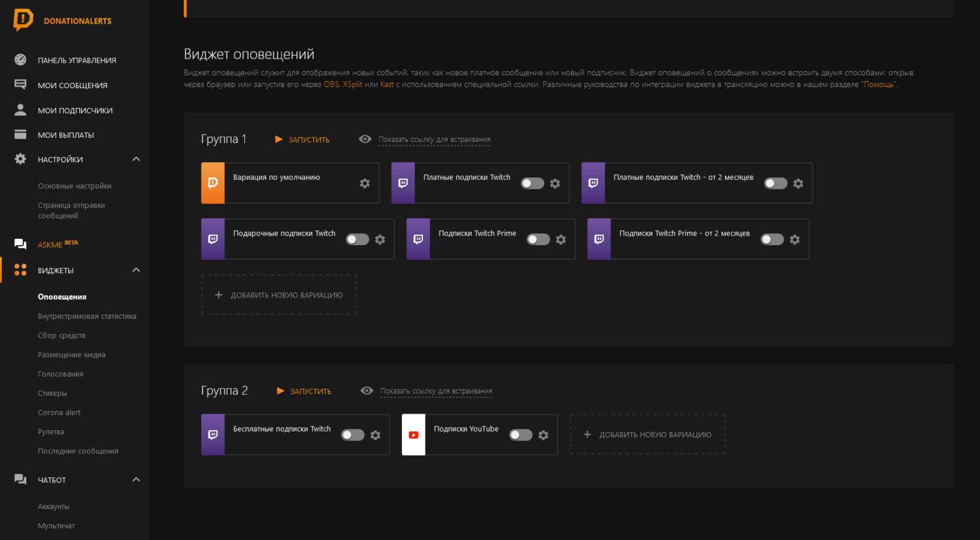
Task: Click the Настройки gear icon in sidebar
Action: 20,159
